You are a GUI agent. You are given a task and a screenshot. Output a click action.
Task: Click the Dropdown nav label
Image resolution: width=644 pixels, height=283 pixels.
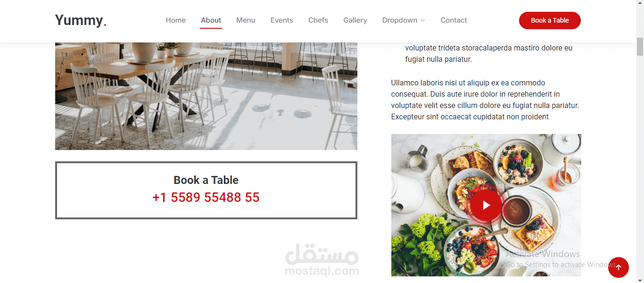[x=400, y=20]
